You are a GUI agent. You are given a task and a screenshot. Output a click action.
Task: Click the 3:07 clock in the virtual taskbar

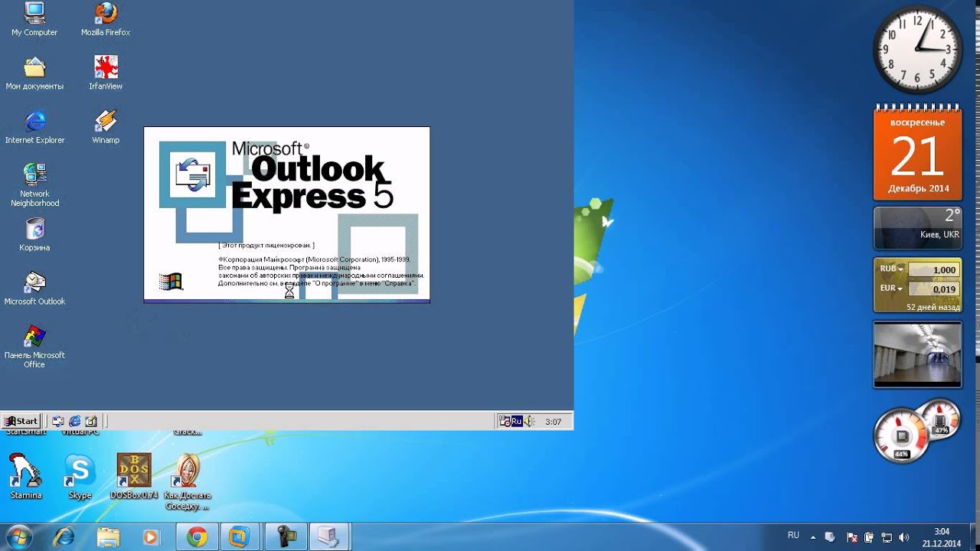(553, 422)
